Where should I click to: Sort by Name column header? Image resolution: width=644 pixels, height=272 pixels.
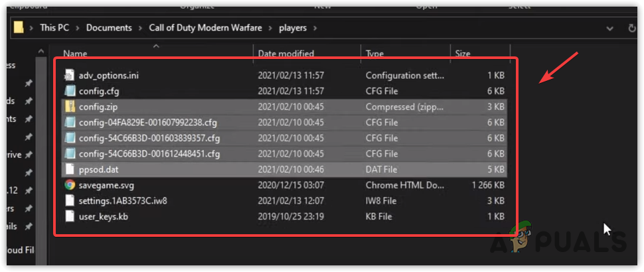75,54
